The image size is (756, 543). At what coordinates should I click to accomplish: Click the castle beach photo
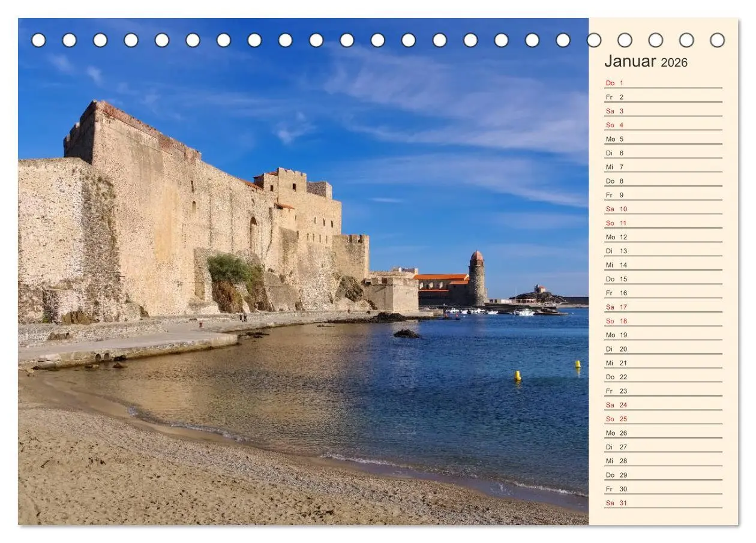coord(303,271)
